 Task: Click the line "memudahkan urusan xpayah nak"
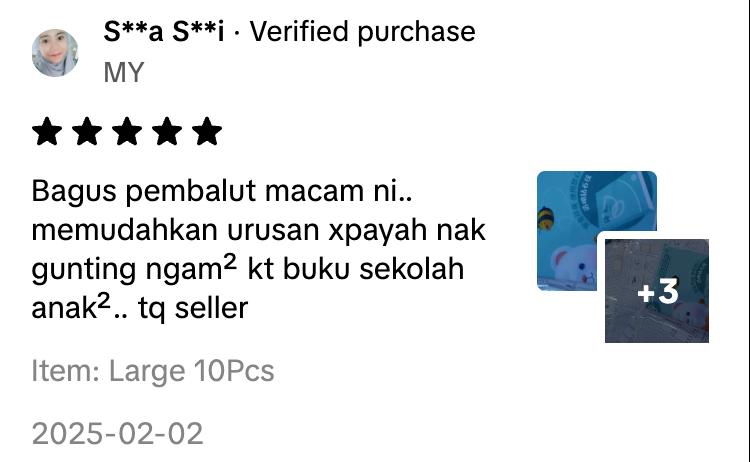(x=258, y=231)
